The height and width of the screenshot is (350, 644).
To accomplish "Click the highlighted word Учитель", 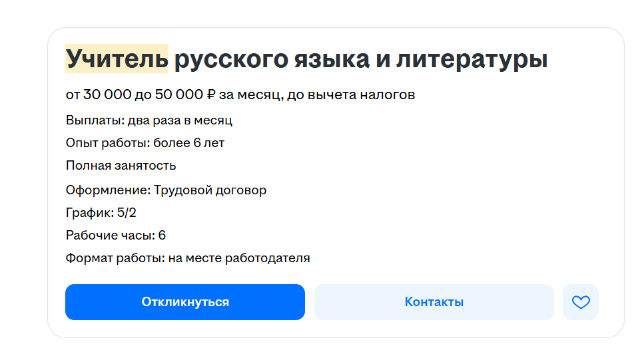I will 117,59.
